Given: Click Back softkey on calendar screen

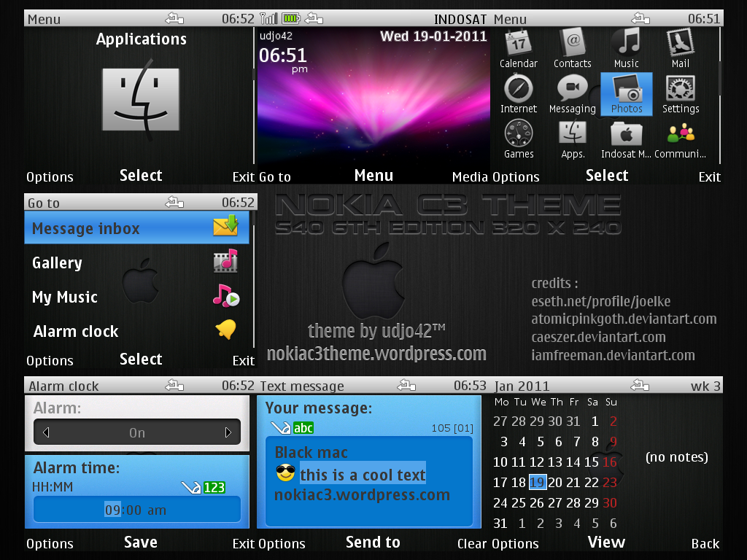Looking at the screenshot, I should (705, 544).
